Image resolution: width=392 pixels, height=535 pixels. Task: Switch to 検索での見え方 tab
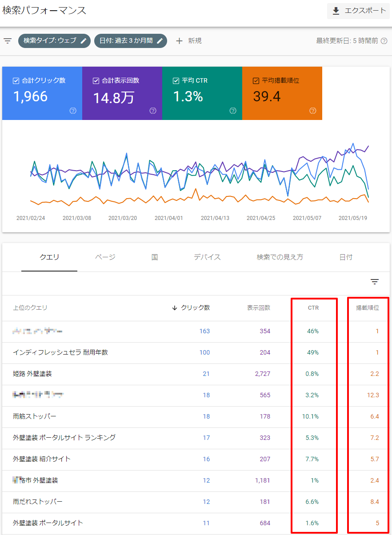click(x=280, y=257)
